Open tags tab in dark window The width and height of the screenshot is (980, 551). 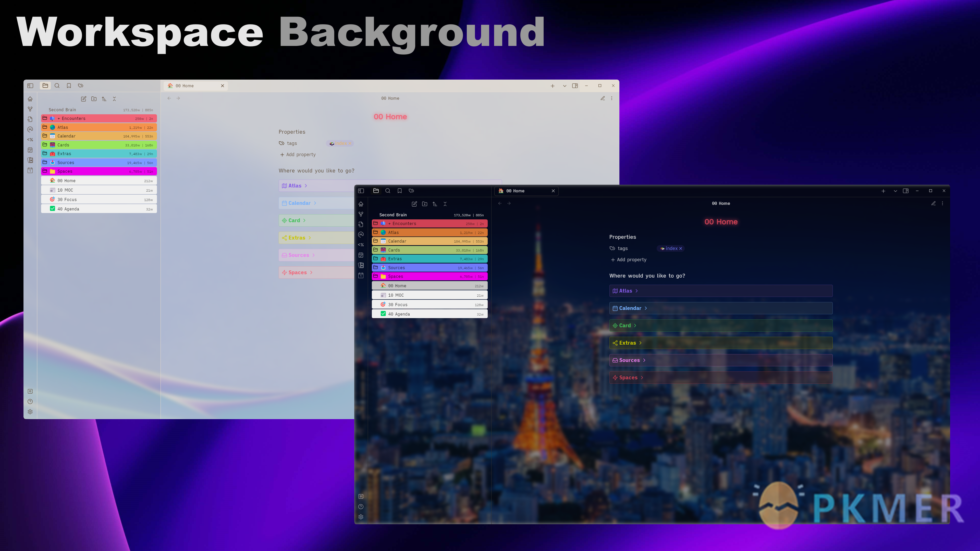coord(411,191)
